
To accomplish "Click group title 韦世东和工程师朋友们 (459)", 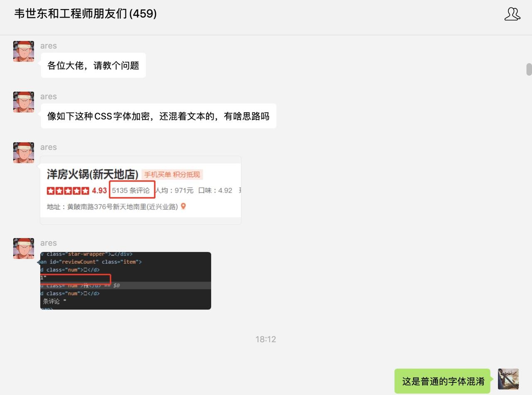I will pyautogui.click(x=86, y=14).
